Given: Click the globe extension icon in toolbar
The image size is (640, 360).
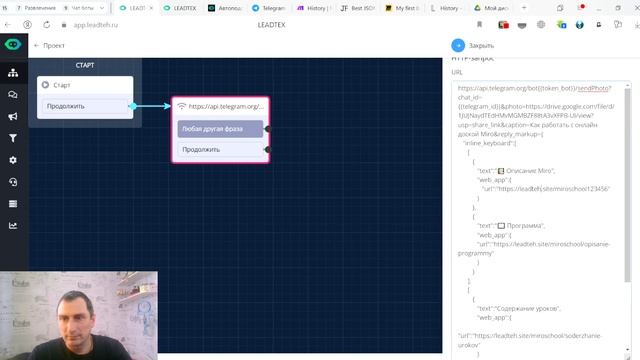Looking at the screenshot, I should [541, 25].
